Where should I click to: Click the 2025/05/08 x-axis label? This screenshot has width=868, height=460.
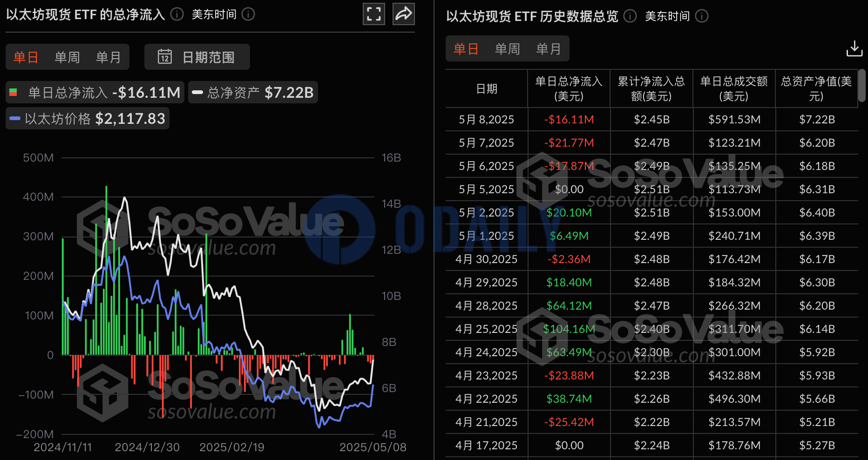[x=373, y=447]
